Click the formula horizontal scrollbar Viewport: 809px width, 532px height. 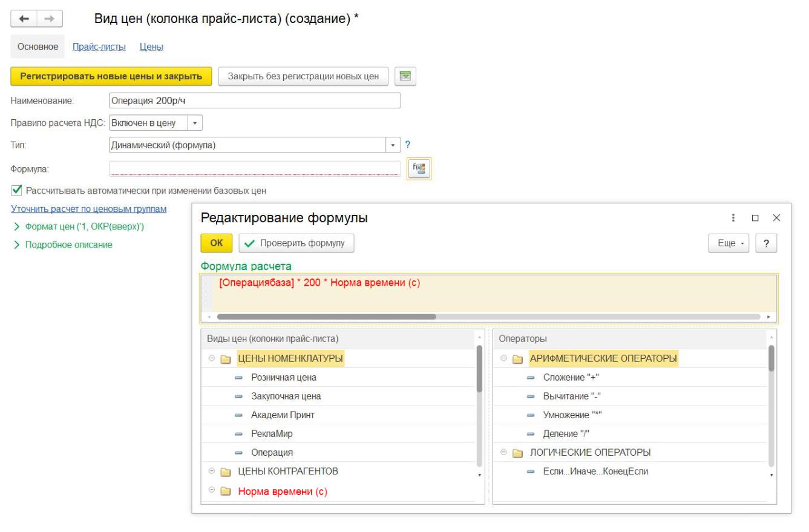[327, 317]
